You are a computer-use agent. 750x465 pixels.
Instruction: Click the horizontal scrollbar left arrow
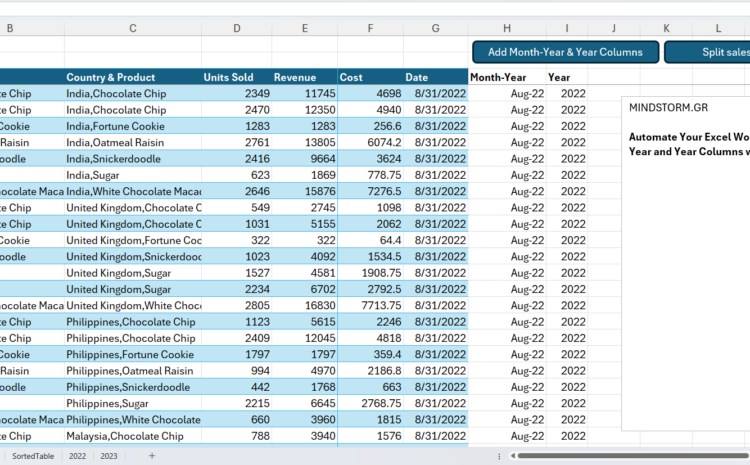point(512,456)
